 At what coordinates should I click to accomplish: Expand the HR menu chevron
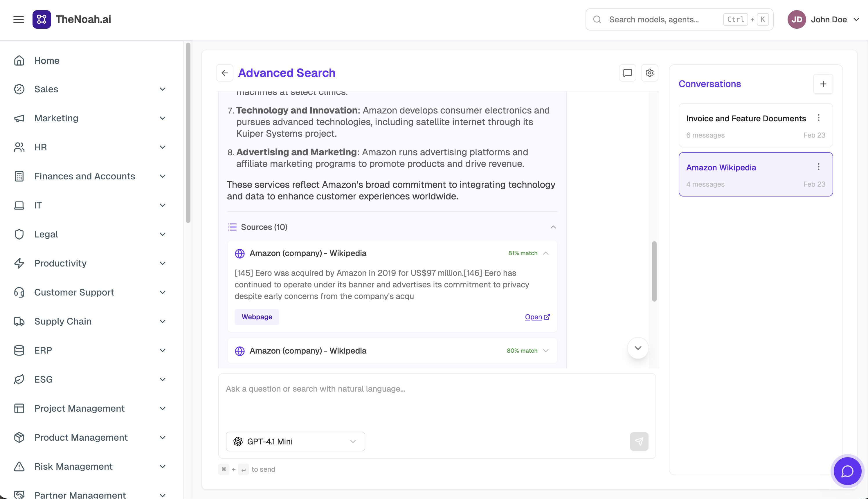tap(163, 147)
